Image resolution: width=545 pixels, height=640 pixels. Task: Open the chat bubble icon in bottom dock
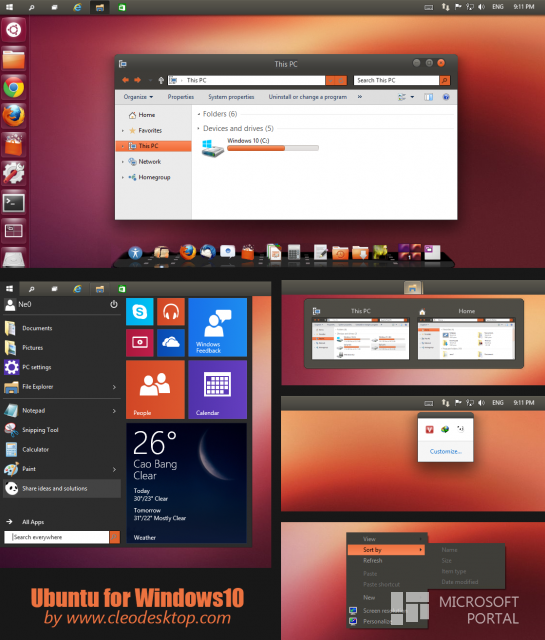(227, 252)
